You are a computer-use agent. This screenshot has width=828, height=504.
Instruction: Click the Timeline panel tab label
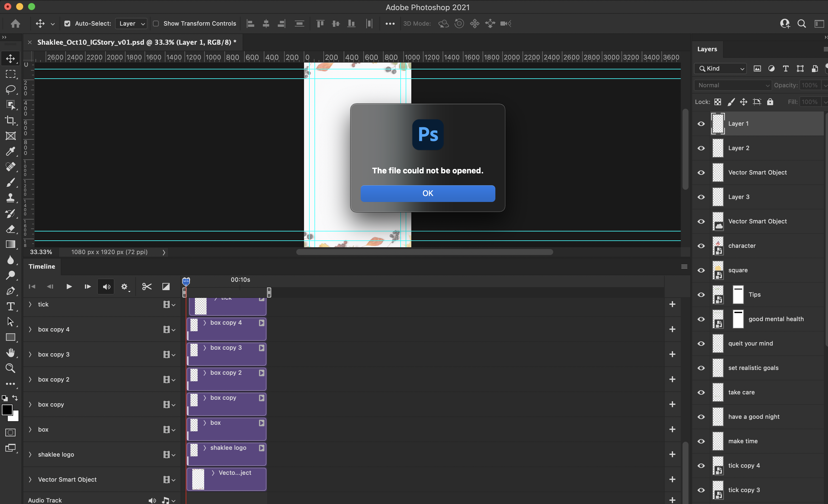[x=41, y=266]
